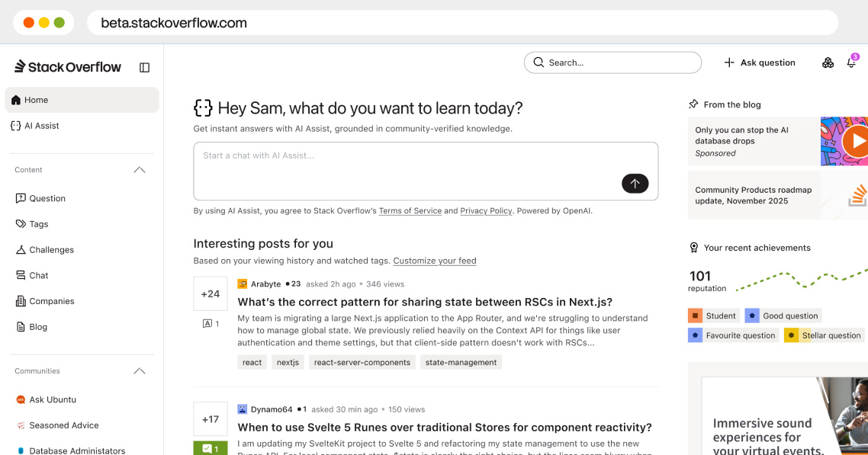This screenshot has height=455, width=868.
Task: Click Arabyte's user avatar
Action: 242,284
